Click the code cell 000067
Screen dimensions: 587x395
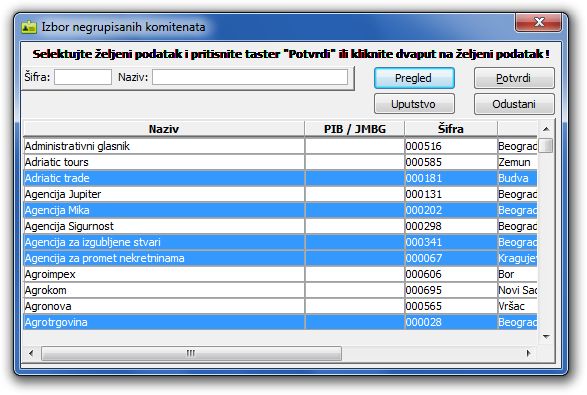pos(451,258)
